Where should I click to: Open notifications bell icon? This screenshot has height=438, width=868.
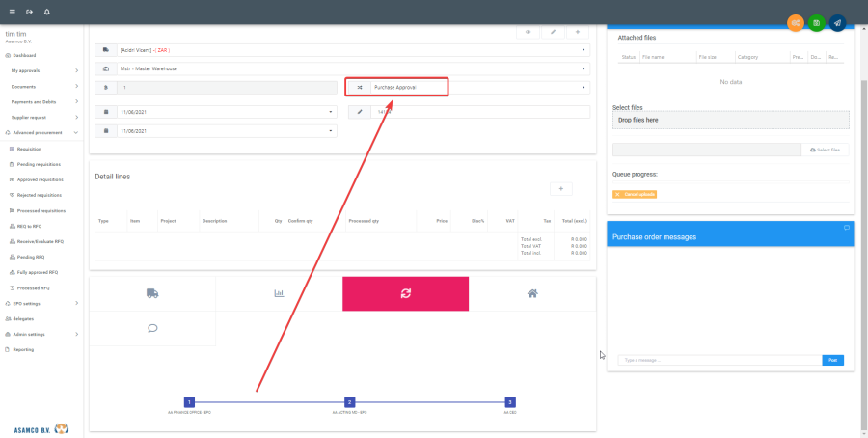[x=47, y=12]
